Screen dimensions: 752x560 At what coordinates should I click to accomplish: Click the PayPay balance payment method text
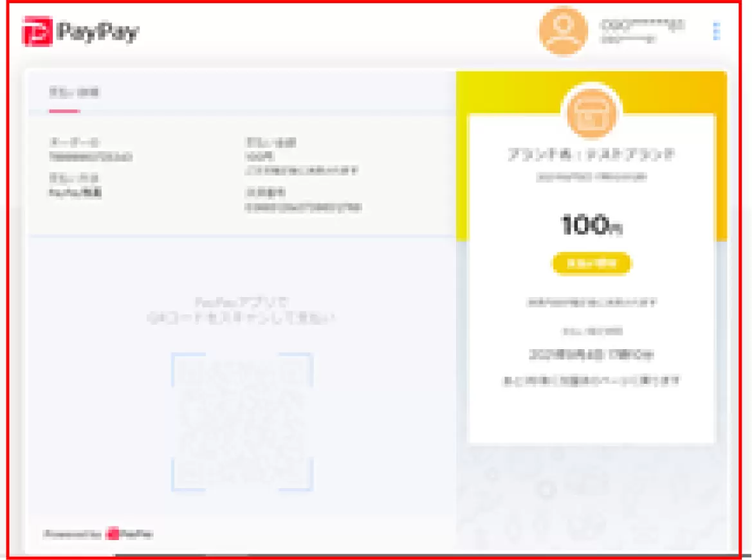(75, 193)
